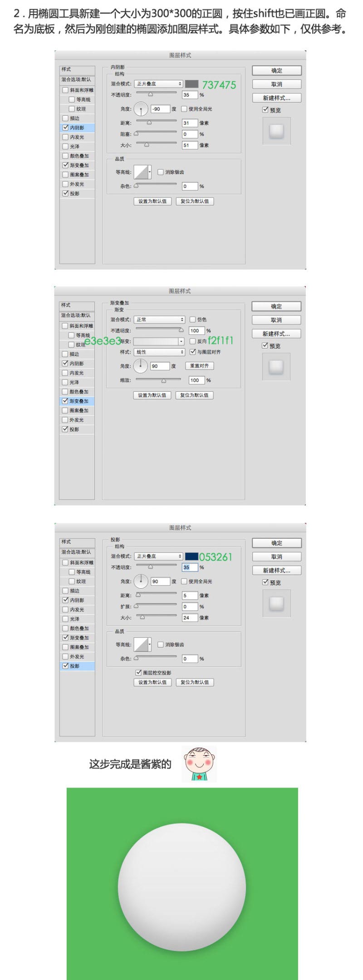Viewport: 363px width, 980px height.
Task: Click 设置为默认值 in the 内阴影 settings
Action: click(152, 201)
